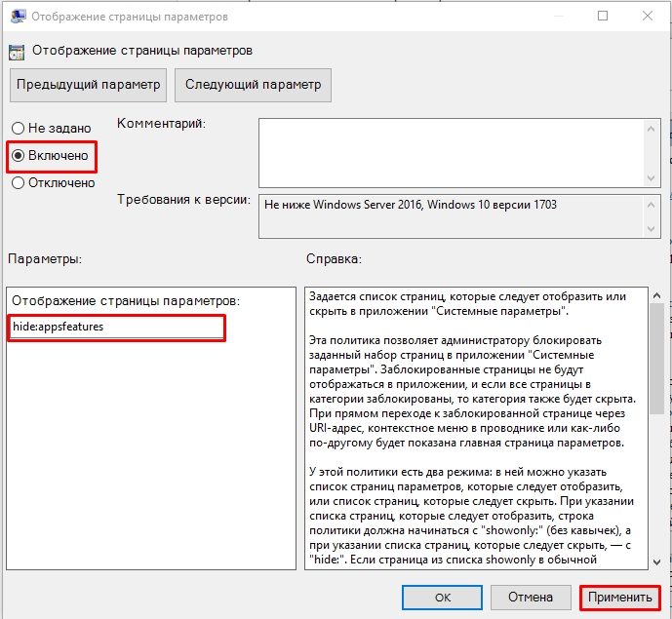Click 'Отображение страницы параметров:' options label

pos(126,301)
